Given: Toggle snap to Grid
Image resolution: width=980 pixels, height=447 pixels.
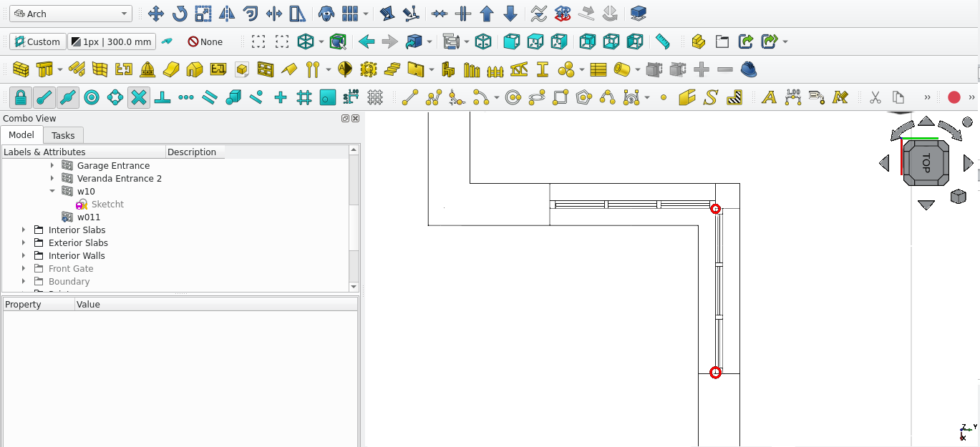Looking at the screenshot, I should coord(304,97).
